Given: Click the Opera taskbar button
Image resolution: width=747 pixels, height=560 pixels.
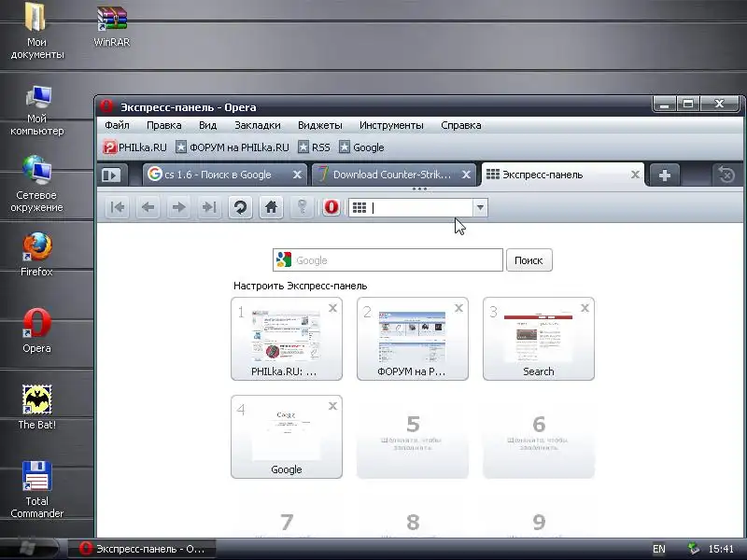Looking at the screenshot, I should [142, 549].
